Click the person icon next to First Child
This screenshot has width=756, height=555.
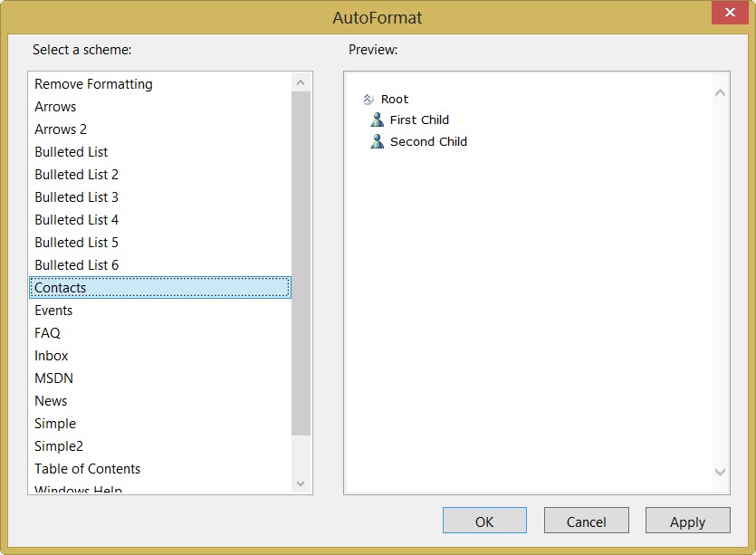(x=377, y=120)
